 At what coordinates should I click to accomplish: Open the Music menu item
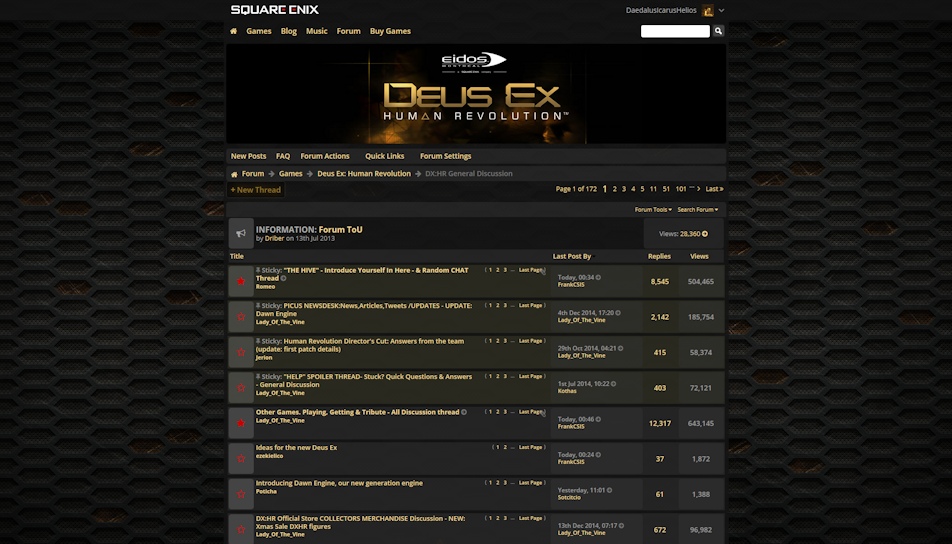316,31
